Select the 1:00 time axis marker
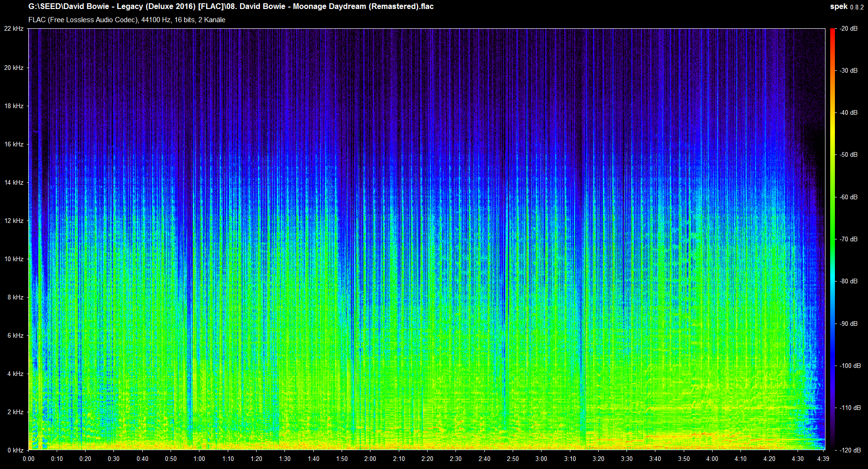The width and height of the screenshot is (868, 469). point(199,459)
